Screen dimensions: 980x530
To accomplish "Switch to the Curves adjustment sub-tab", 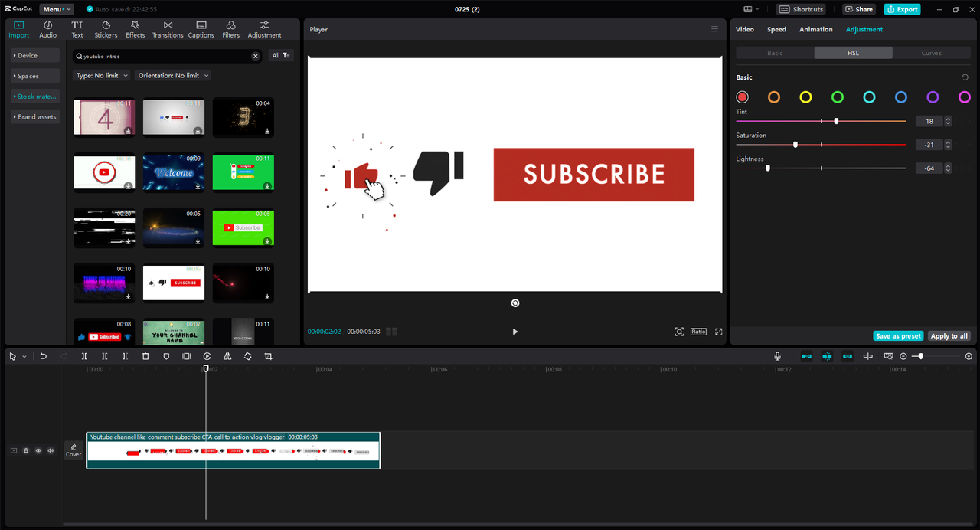I will (931, 53).
